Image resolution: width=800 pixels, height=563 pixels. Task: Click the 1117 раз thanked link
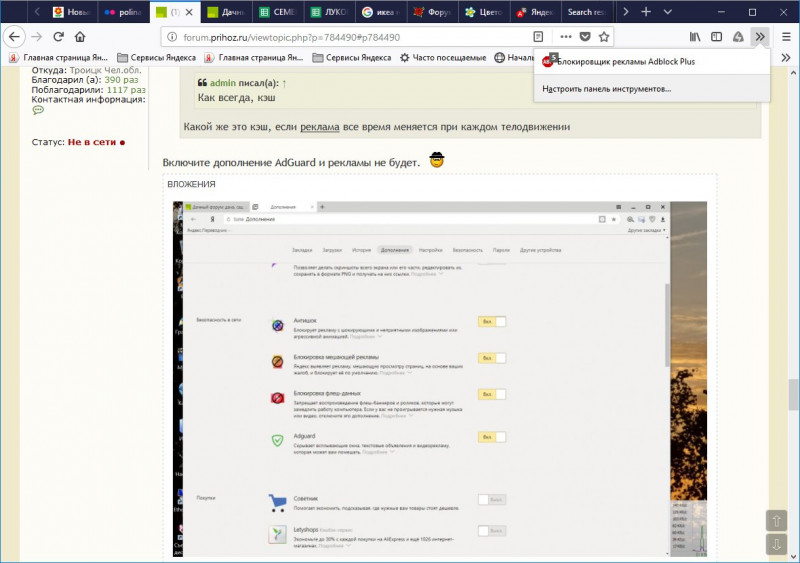pyautogui.click(x=126, y=89)
